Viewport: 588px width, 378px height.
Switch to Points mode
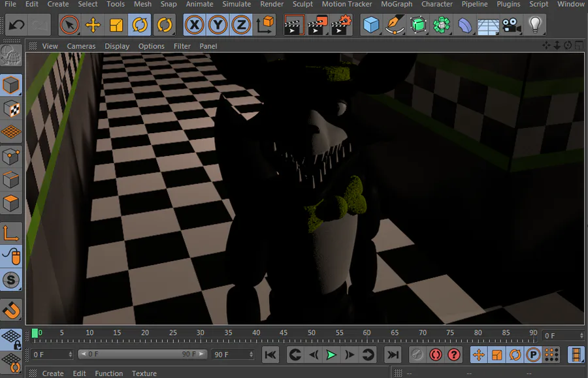coord(11,157)
